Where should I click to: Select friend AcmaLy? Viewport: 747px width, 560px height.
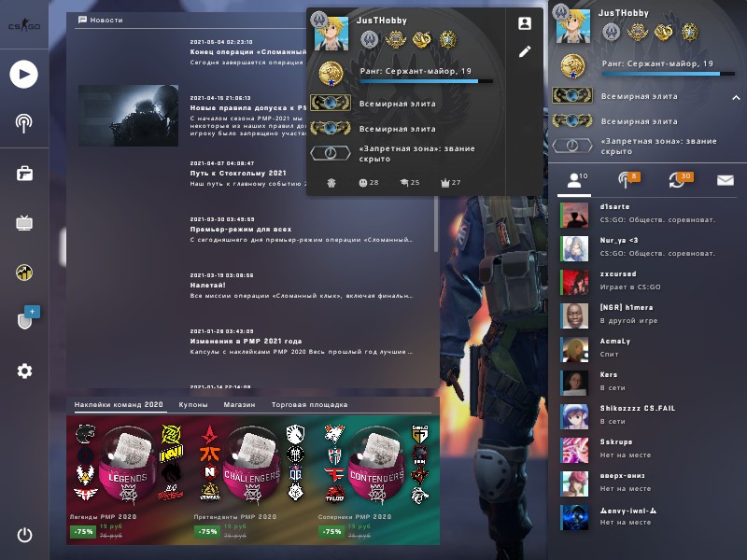tap(648, 347)
